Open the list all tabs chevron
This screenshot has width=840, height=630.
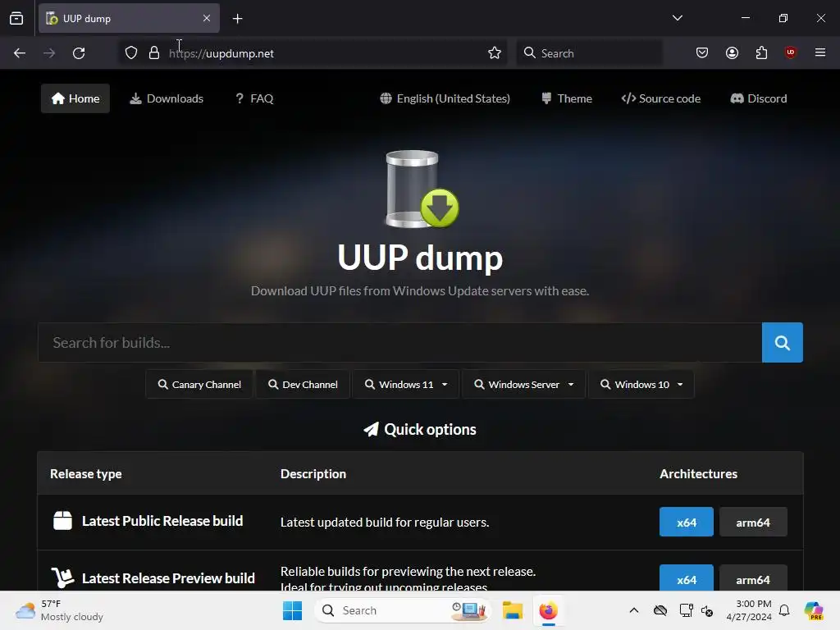tap(677, 18)
